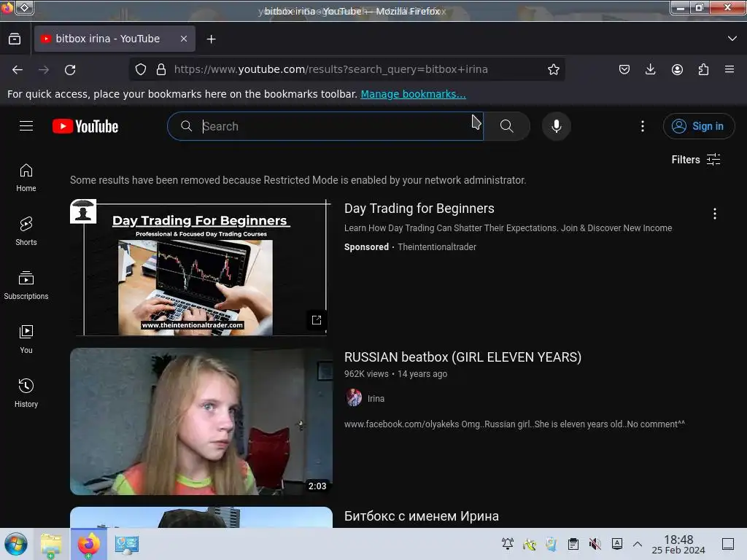Click the YouTube logo
Image resolution: width=747 pixels, height=560 pixels.
coord(85,126)
